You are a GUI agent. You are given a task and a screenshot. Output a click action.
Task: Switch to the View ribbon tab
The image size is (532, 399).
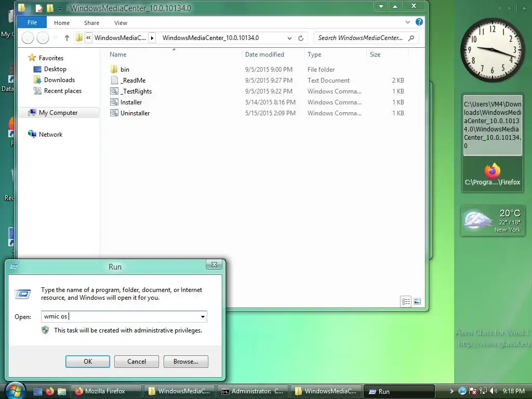point(121,23)
